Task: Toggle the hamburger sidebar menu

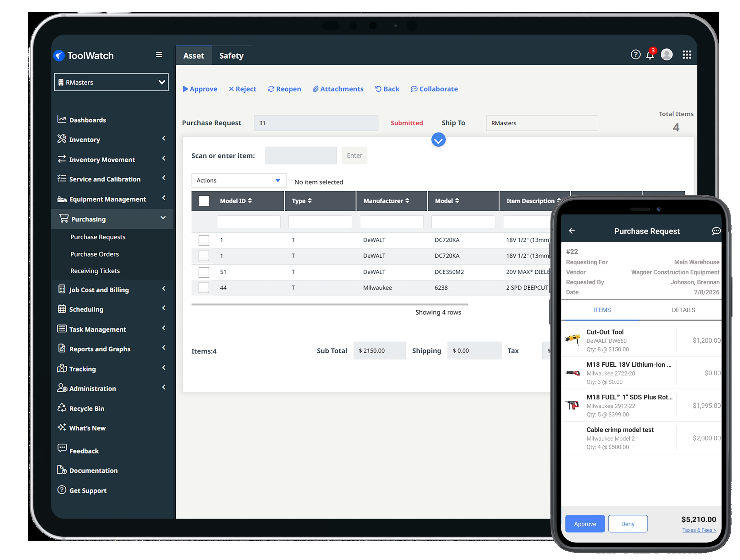Action: pos(159,55)
